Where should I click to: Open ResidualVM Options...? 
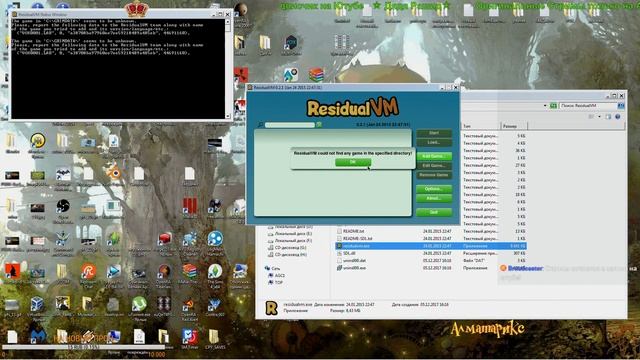434,189
